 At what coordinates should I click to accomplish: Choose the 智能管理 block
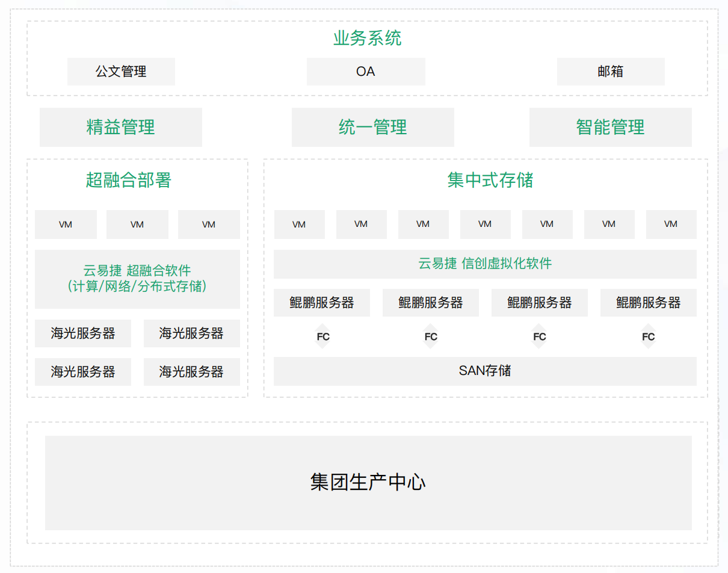point(610,127)
